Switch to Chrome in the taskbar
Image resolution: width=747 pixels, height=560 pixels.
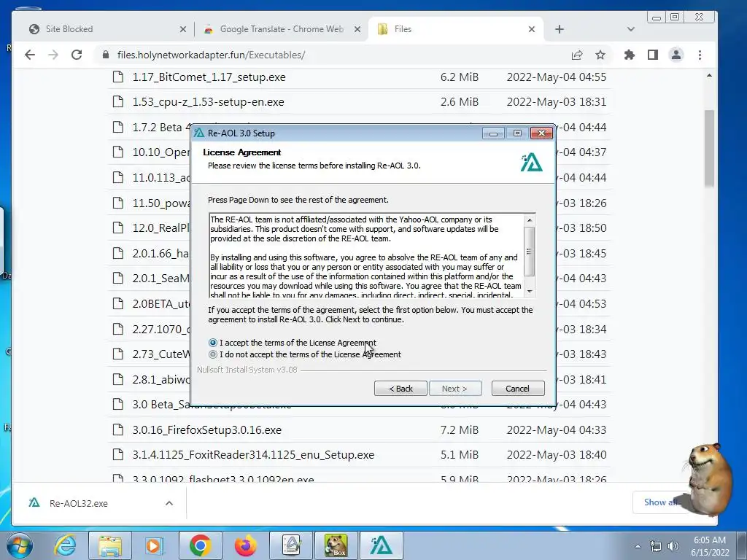pos(200,545)
